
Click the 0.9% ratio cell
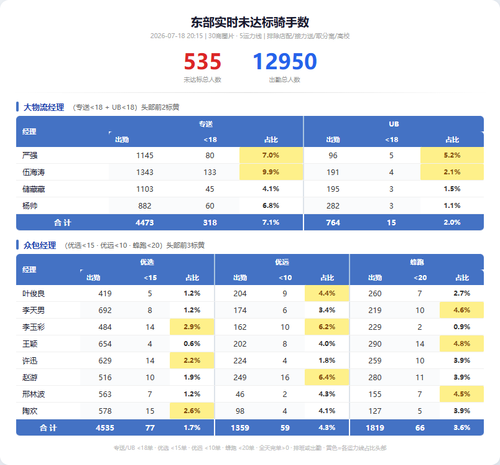point(462,327)
